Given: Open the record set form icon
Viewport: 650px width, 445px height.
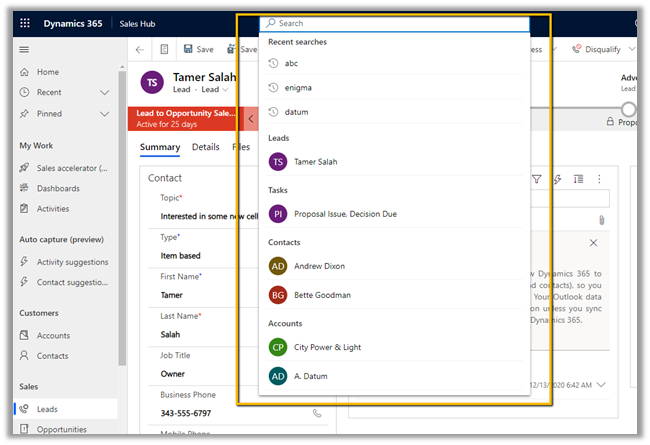Looking at the screenshot, I should (164, 49).
